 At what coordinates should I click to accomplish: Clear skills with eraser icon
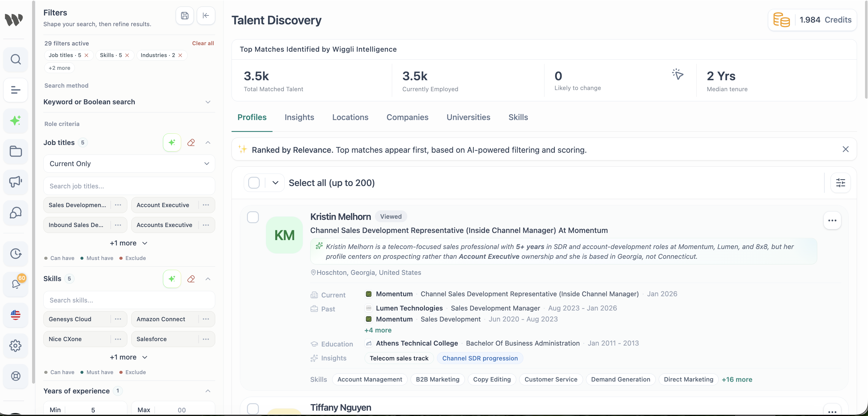click(x=191, y=279)
